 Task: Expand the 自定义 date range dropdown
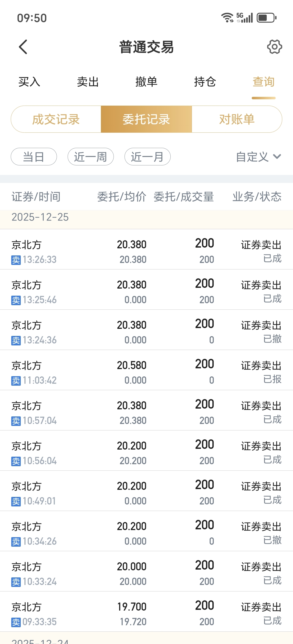tap(259, 157)
